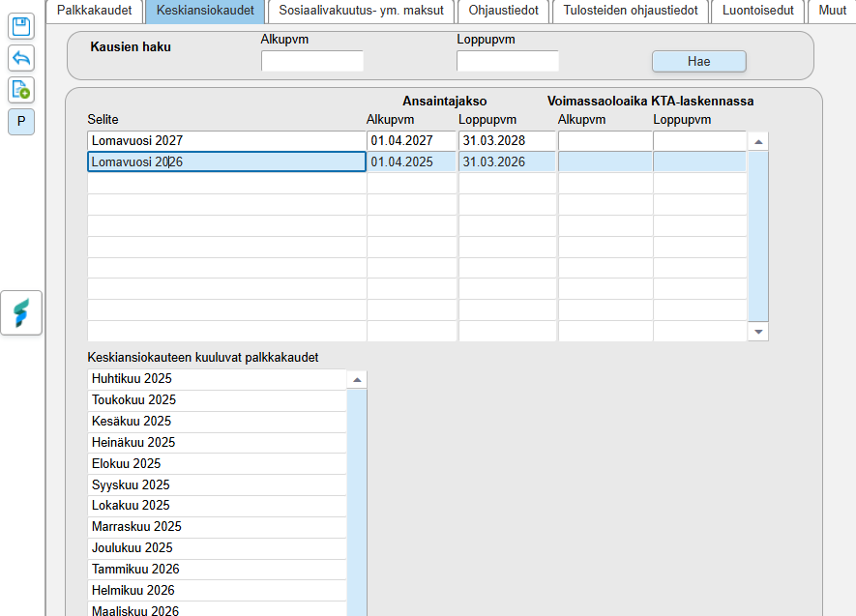
Task: Select Huhtikuu 2025 pay period
Action: point(217,379)
